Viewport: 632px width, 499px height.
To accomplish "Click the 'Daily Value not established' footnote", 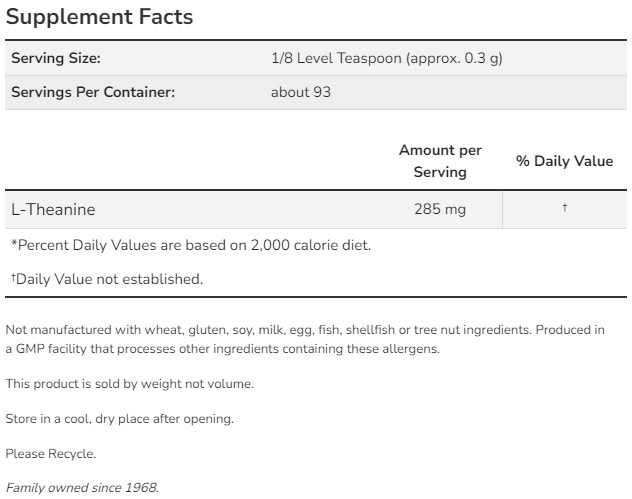I will pyautogui.click(x=107, y=279).
